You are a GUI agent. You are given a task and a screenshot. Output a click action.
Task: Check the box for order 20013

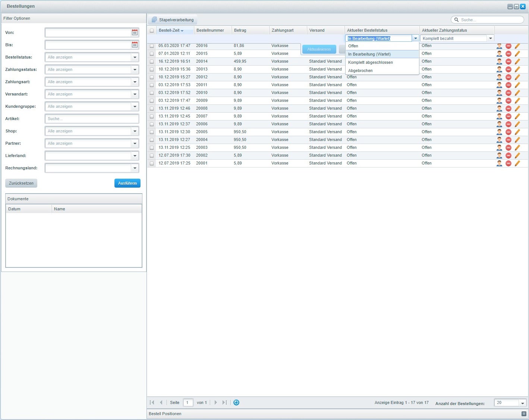[x=152, y=69]
